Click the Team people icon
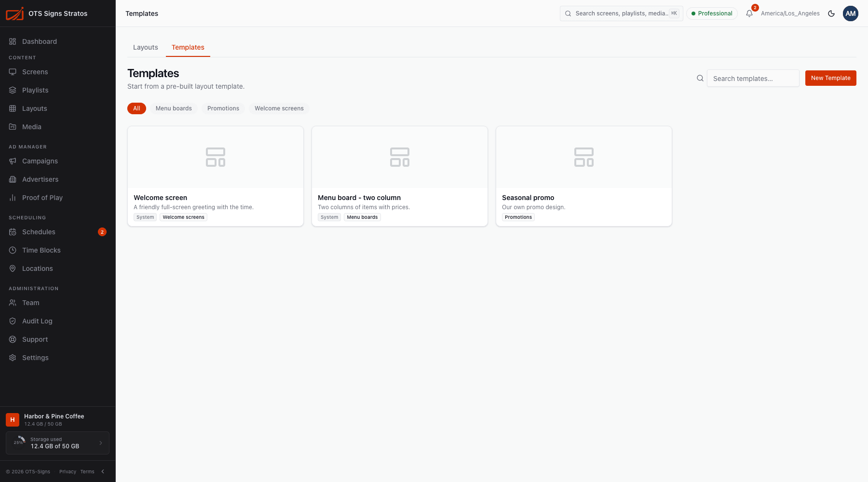 [x=13, y=303]
